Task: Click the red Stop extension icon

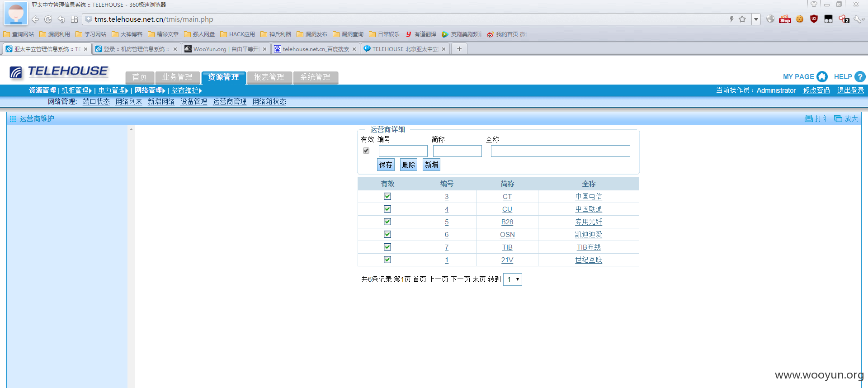Action: [x=785, y=19]
